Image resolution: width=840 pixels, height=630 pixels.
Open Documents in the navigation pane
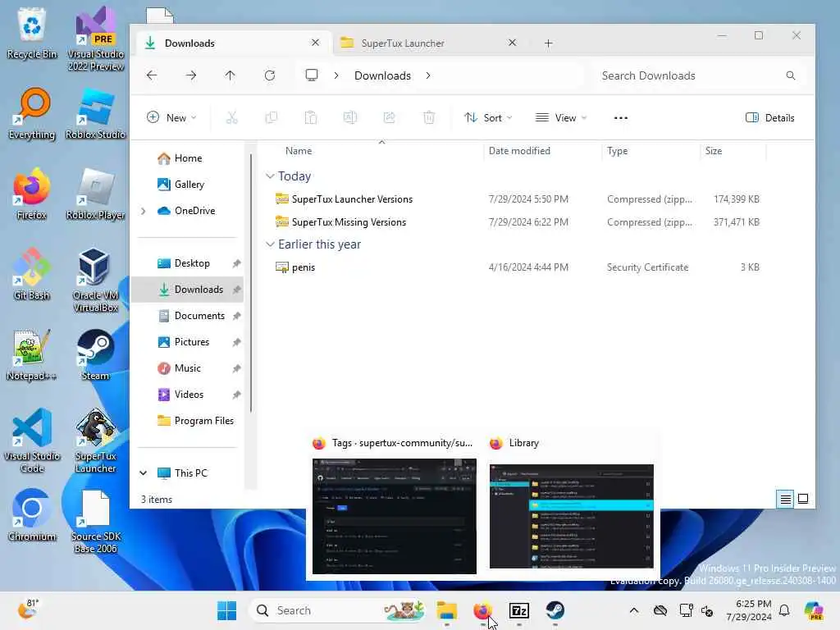pos(188,316)
